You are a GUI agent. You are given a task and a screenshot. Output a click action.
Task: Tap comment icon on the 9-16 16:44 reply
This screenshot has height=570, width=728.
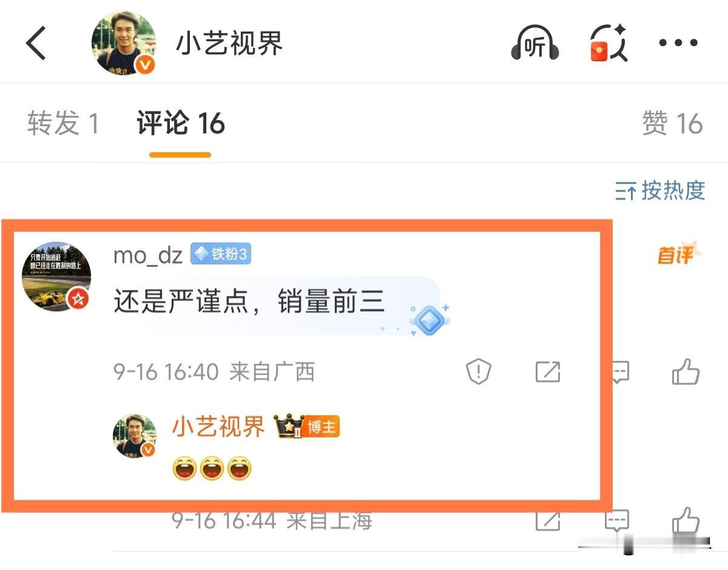[617, 520]
